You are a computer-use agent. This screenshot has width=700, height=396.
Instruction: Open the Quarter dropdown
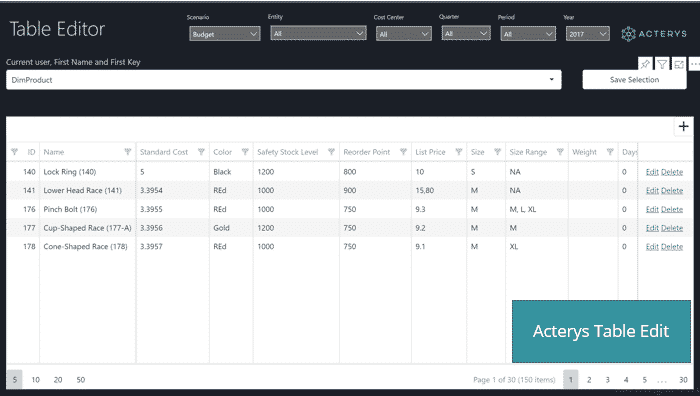[466, 33]
